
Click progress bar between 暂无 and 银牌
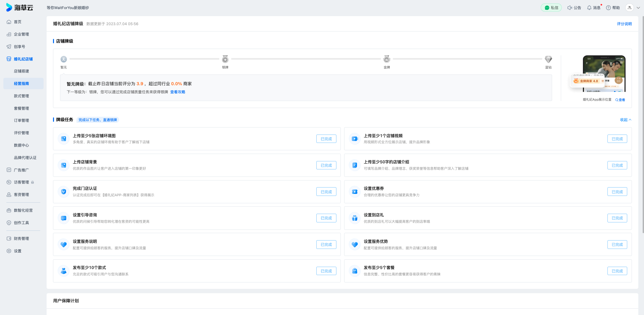pos(144,59)
